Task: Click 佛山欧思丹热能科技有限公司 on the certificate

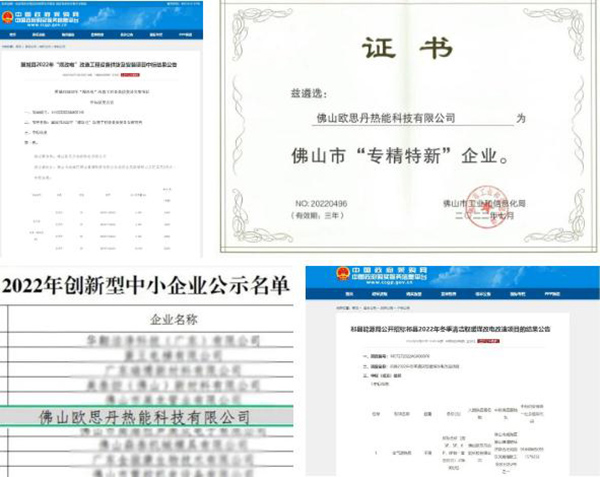Action: tap(386, 118)
